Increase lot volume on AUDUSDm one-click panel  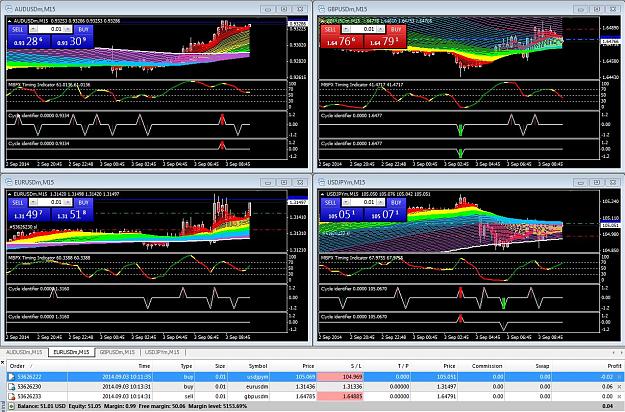(68, 29)
